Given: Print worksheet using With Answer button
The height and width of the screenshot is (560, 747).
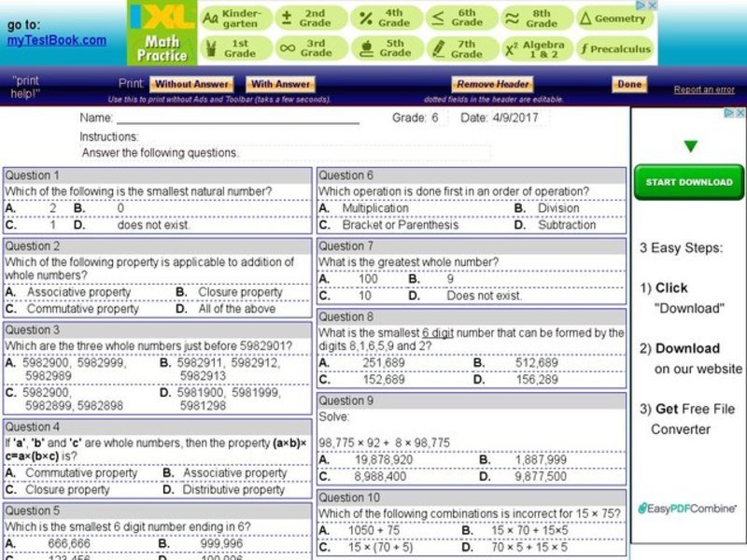Looking at the screenshot, I should [280, 84].
